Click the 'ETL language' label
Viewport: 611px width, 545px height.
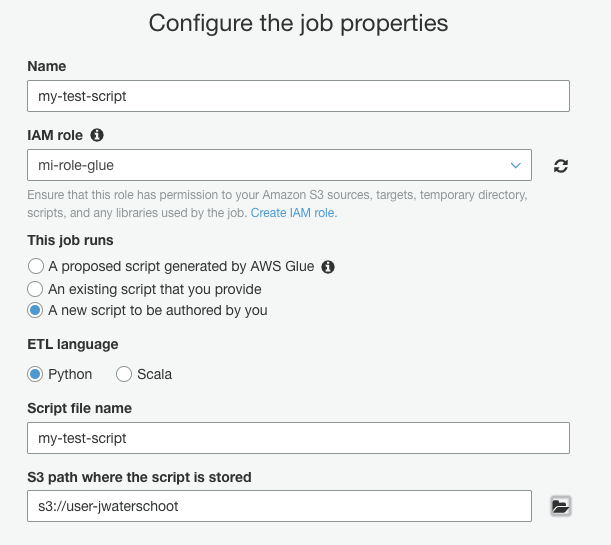(73, 344)
